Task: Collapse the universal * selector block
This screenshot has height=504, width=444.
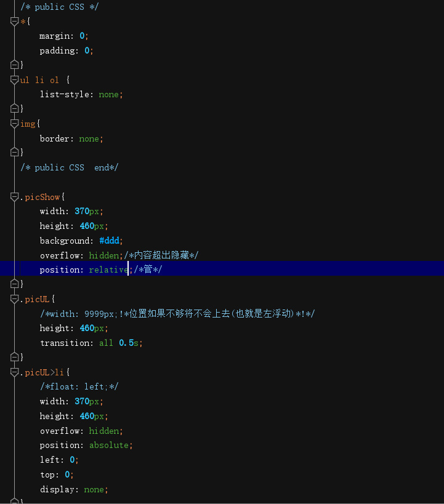Action: tap(15, 22)
